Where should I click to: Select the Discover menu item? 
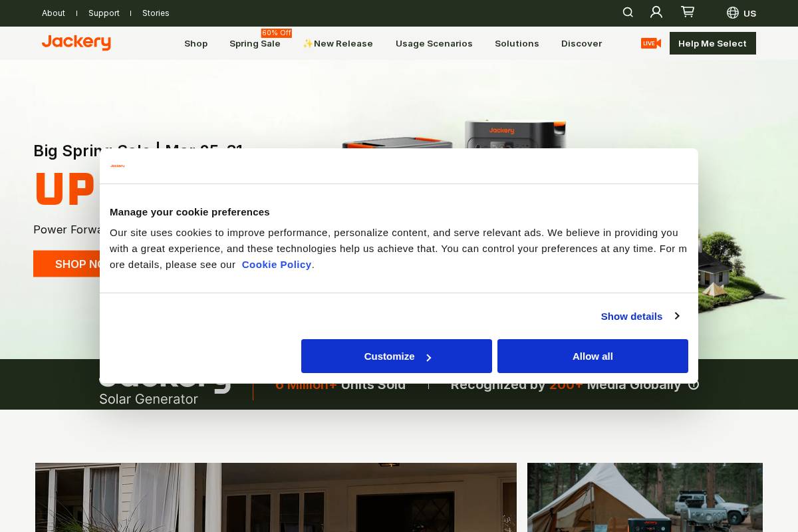pos(581,43)
